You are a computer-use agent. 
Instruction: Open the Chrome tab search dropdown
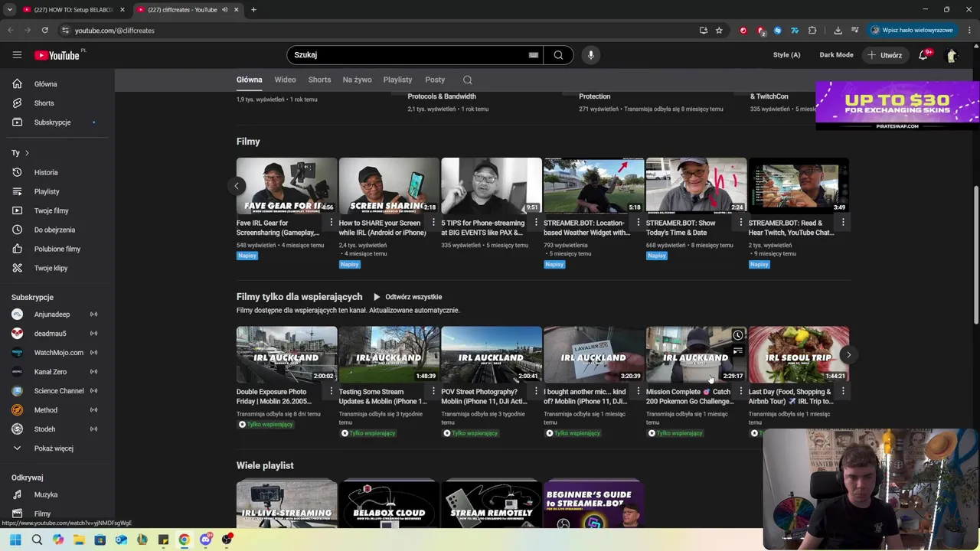coord(10,10)
